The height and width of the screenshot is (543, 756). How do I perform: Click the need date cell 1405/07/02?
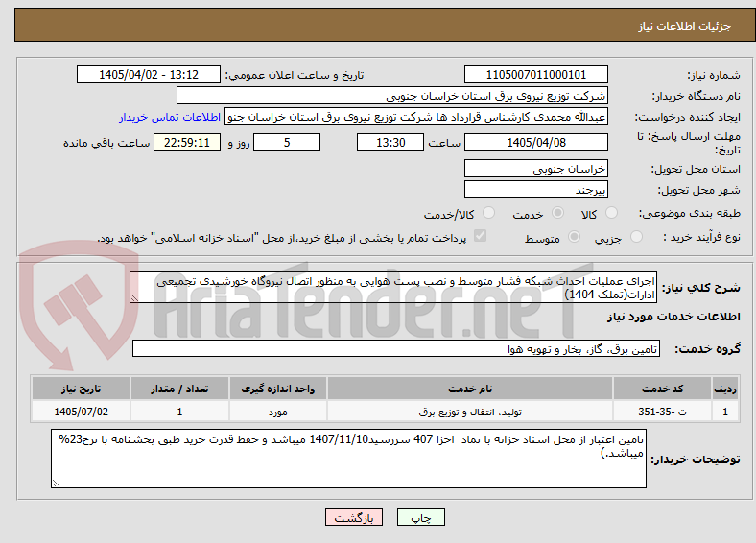(81, 412)
